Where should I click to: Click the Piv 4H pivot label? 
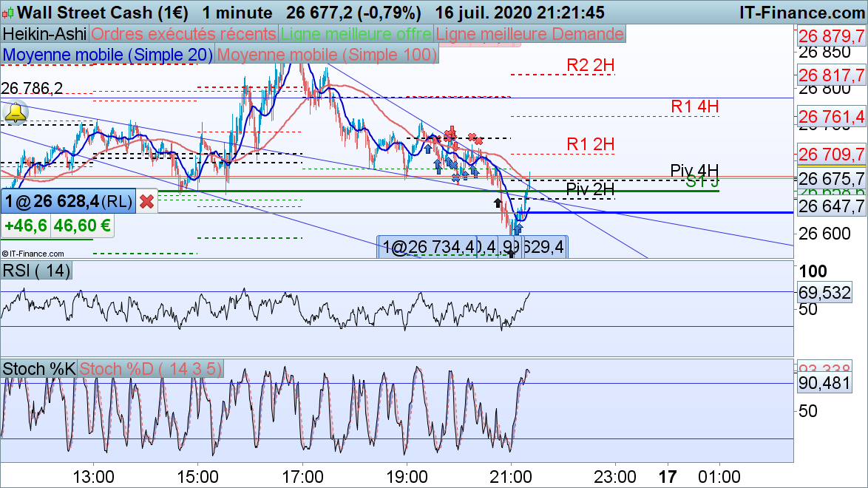(x=694, y=170)
